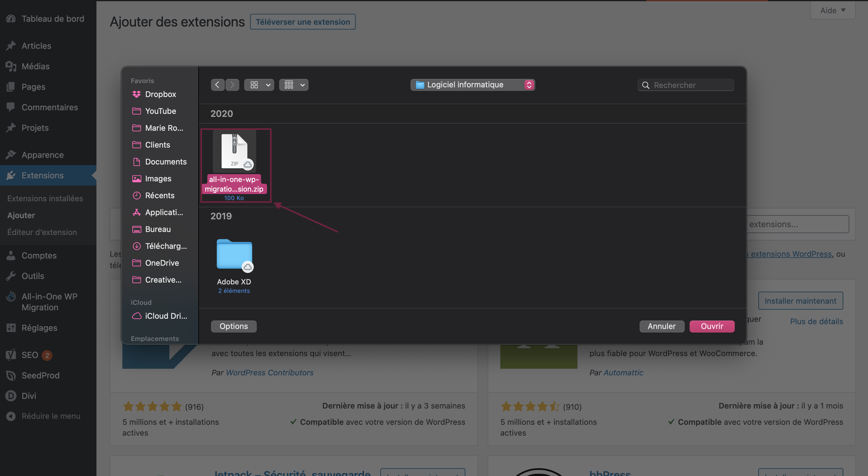The image size is (868, 476).
Task: Go forward using the right chevron button
Action: [x=232, y=85]
